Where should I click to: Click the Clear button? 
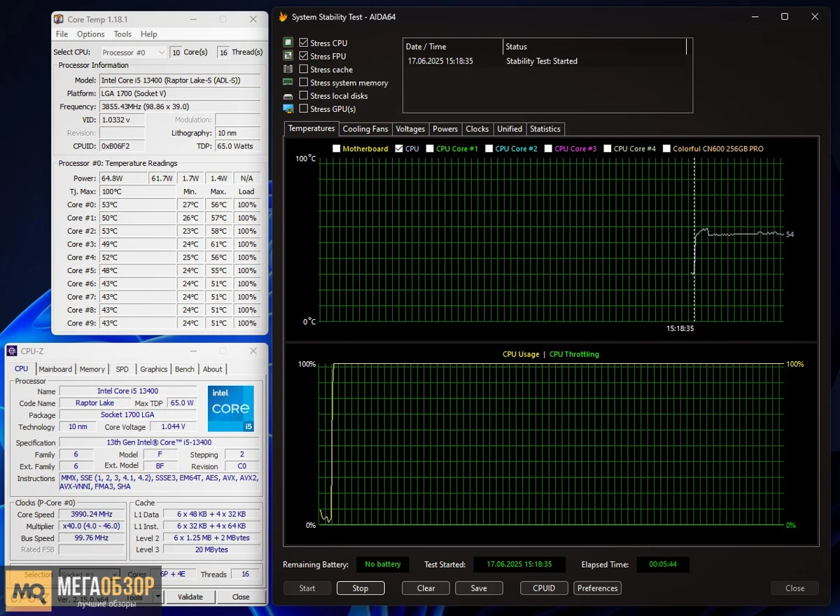point(426,588)
